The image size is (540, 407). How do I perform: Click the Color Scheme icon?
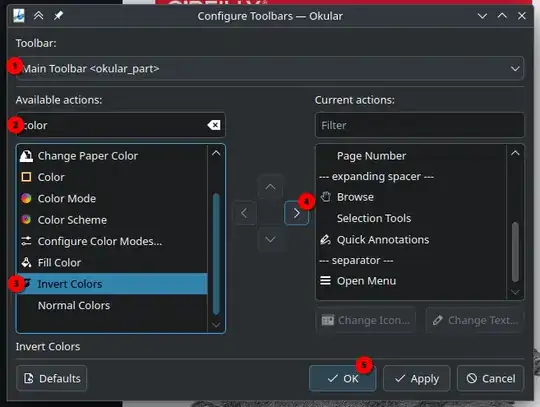click(26, 220)
